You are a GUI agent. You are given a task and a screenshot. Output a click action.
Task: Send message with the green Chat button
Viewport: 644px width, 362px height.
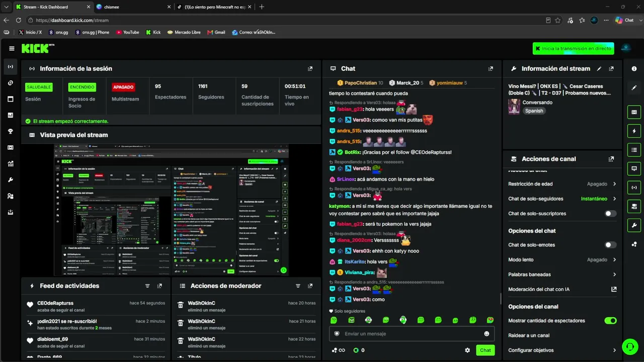pyautogui.click(x=485, y=350)
